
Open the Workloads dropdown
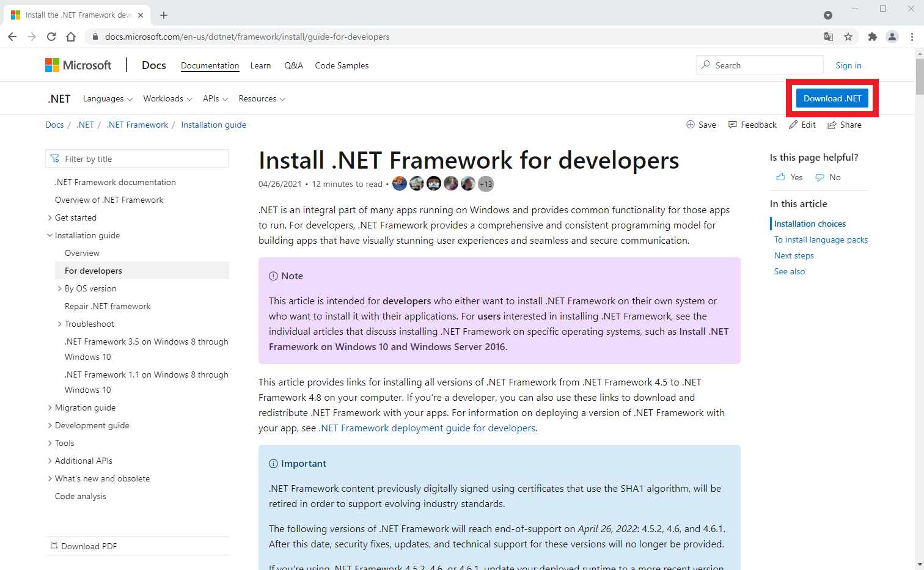[x=167, y=98]
